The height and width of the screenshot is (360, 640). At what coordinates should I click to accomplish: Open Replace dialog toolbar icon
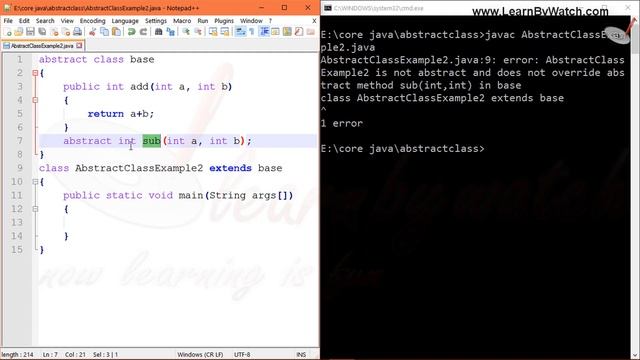click(x=171, y=32)
